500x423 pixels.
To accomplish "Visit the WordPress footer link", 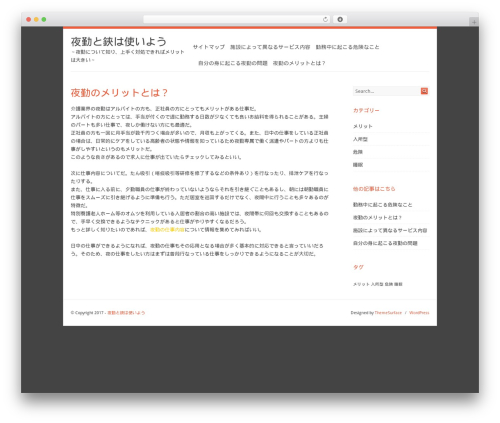I will pyautogui.click(x=419, y=313).
